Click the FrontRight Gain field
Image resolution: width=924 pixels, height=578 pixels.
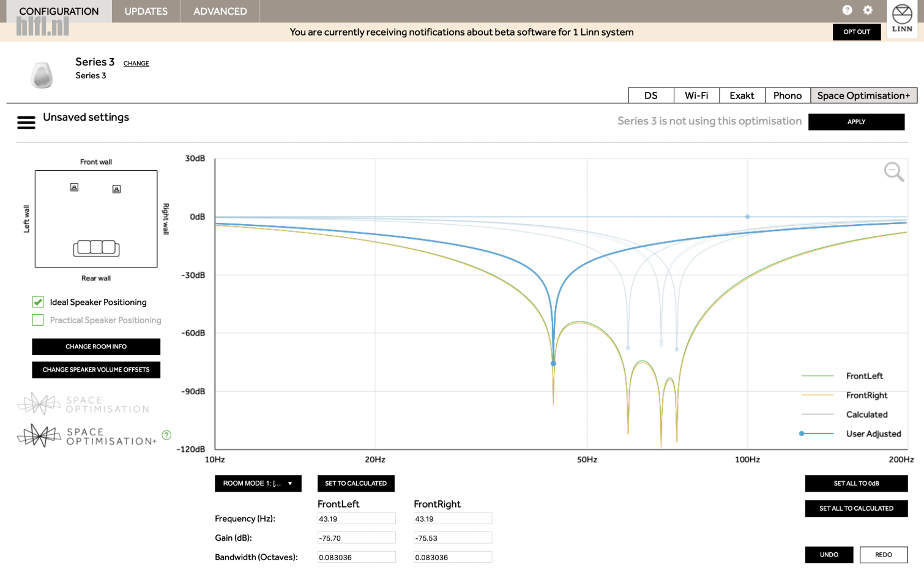pos(453,538)
